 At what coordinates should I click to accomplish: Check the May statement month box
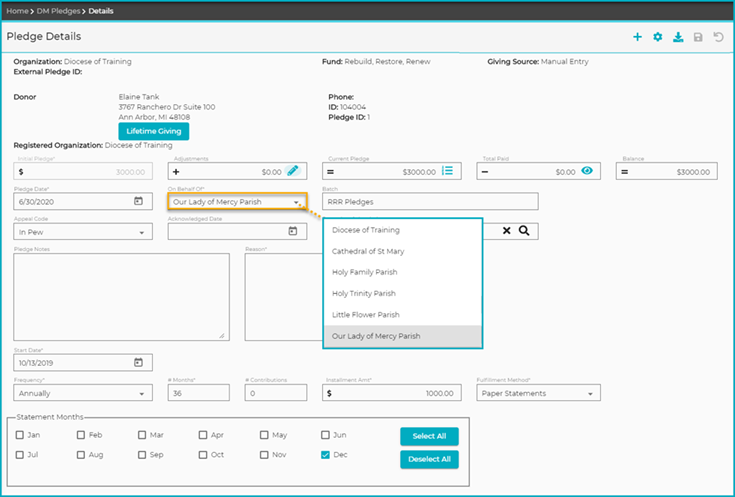click(264, 435)
